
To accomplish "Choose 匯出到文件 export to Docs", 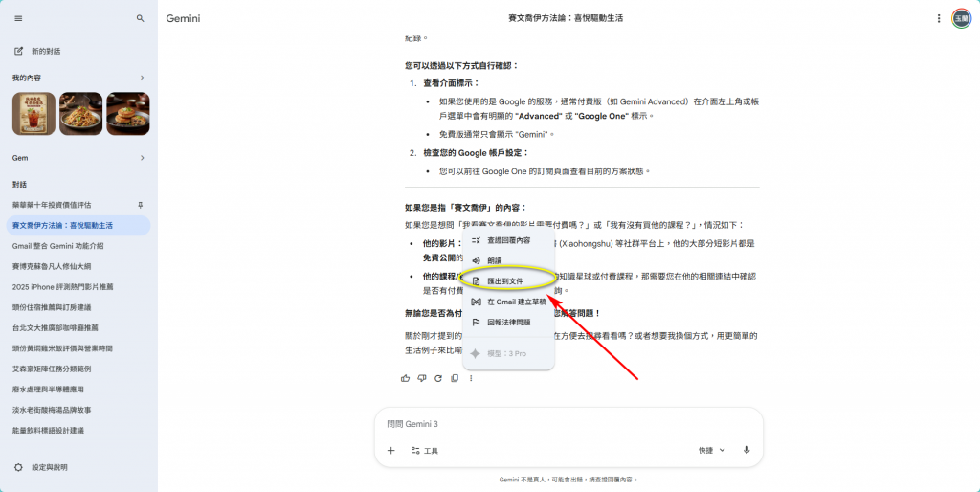I will tap(508, 281).
